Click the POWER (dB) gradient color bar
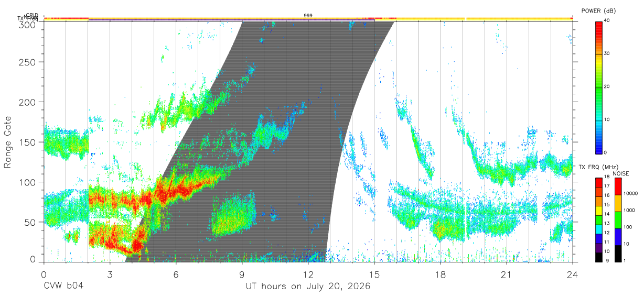 click(x=598, y=87)
